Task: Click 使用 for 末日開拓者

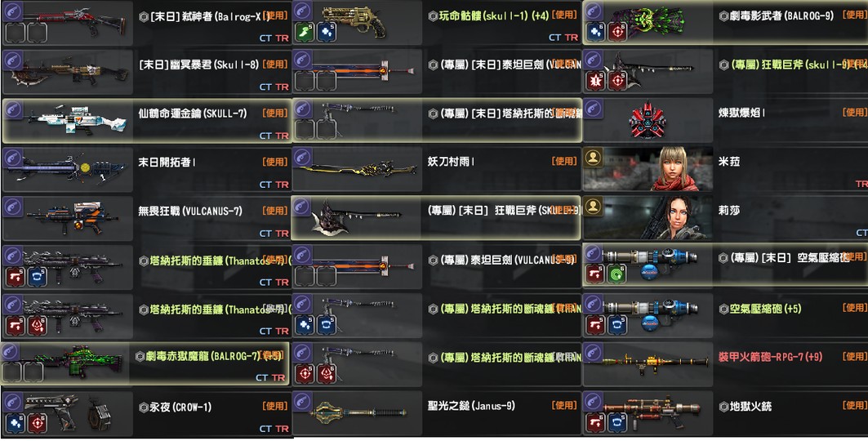Action: pyautogui.click(x=275, y=163)
